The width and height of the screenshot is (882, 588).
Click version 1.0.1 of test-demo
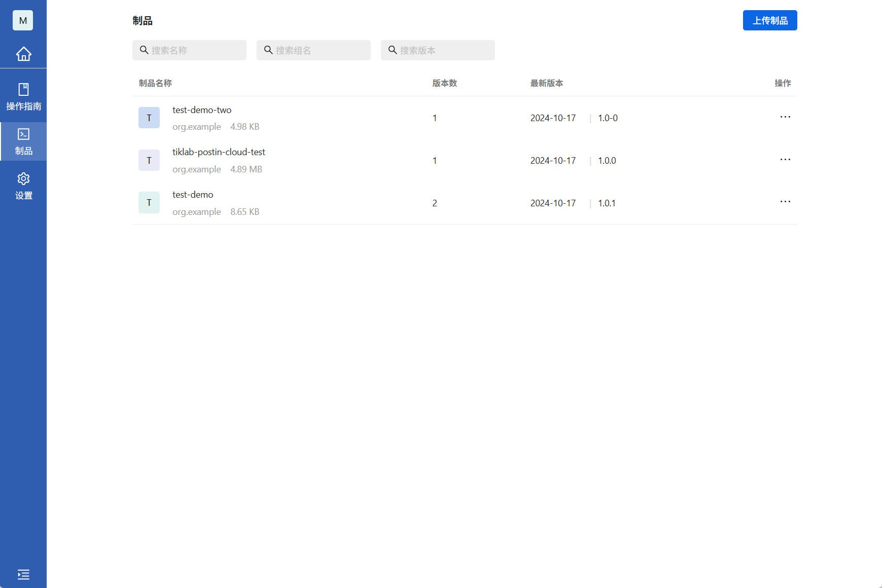607,203
